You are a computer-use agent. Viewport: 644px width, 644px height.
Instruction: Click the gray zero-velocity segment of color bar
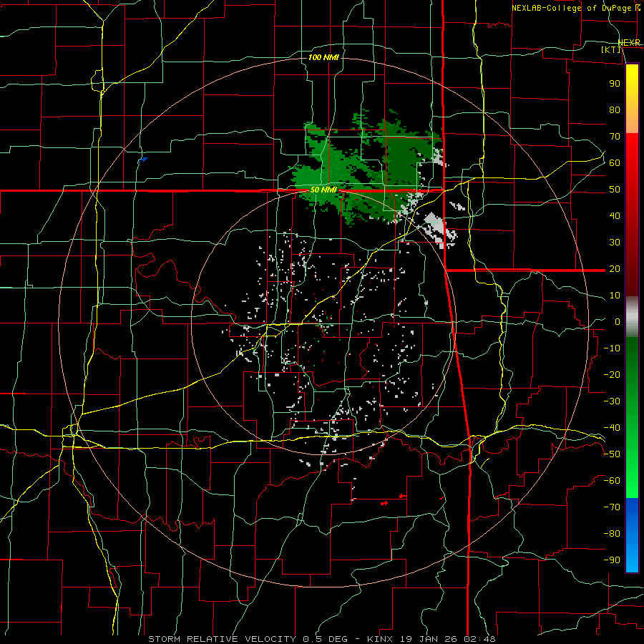click(x=632, y=317)
